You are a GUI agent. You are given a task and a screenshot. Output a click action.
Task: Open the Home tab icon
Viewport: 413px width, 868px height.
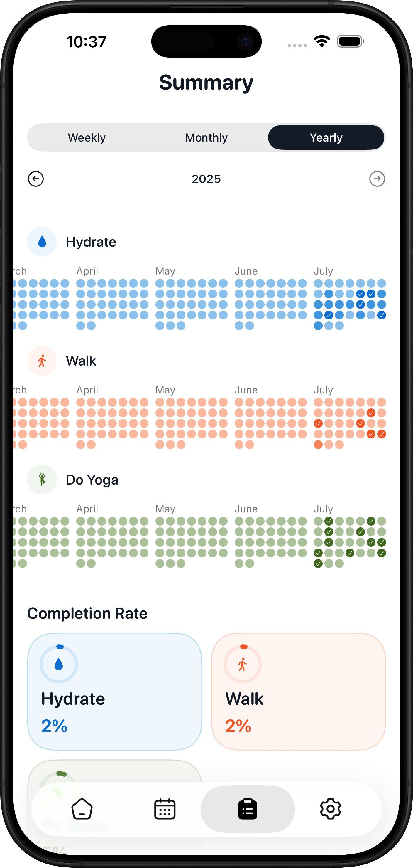(82, 810)
